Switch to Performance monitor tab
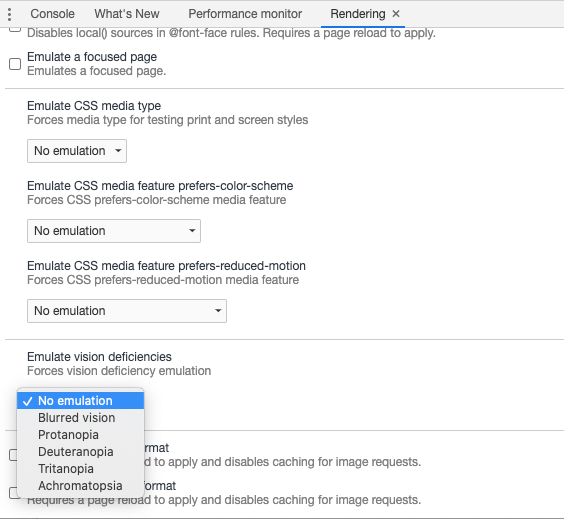 (245, 14)
